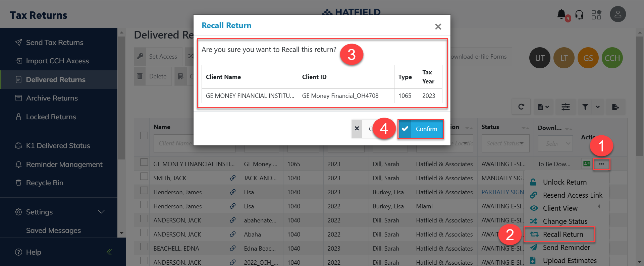Open the apps grid icon

(x=596, y=15)
